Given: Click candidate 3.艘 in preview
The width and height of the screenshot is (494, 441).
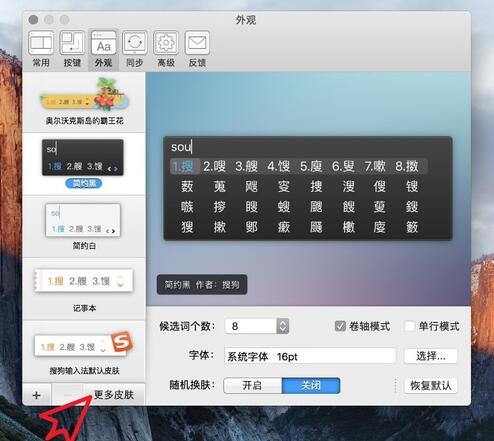Looking at the screenshot, I should 247,166.
